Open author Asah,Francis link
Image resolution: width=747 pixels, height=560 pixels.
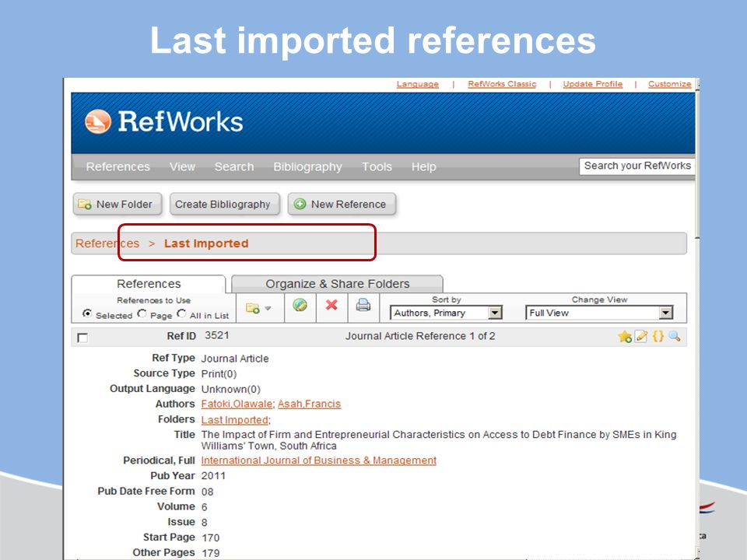(309, 404)
